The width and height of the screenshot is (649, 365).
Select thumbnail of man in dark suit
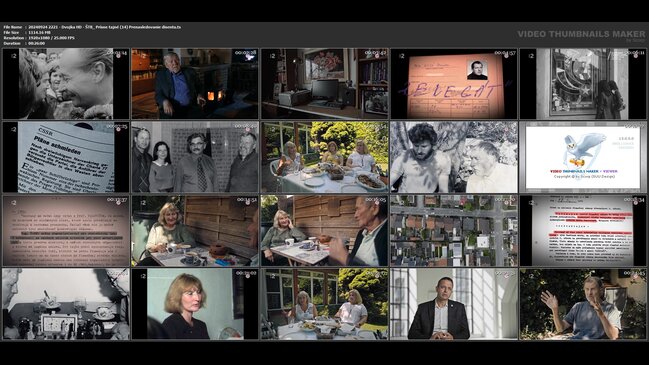coord(454,304)
